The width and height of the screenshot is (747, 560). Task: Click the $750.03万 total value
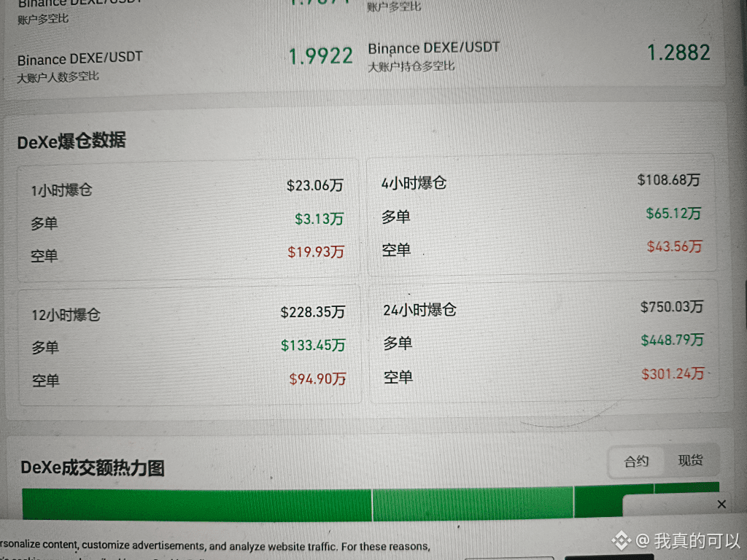[x=672, y=307]
